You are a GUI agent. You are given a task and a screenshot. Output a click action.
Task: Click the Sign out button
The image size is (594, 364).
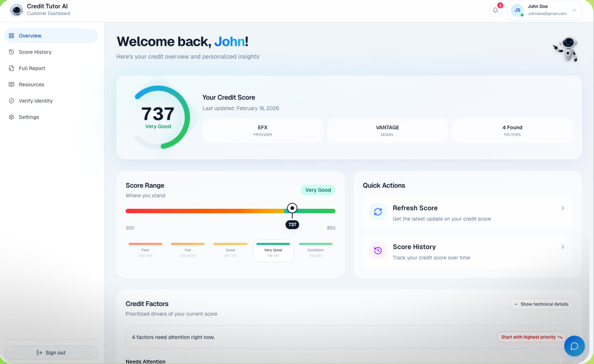point(51,353)
